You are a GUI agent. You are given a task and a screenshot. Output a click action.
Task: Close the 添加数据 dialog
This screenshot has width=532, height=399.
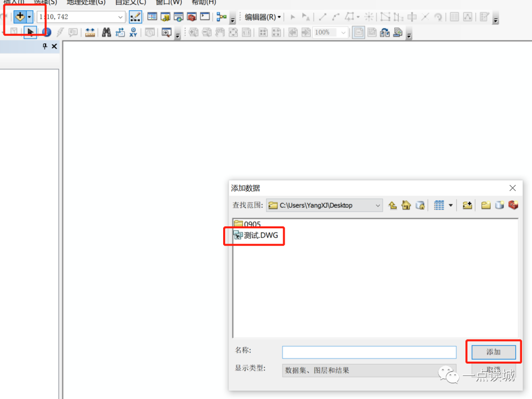[x=513, y=188]
